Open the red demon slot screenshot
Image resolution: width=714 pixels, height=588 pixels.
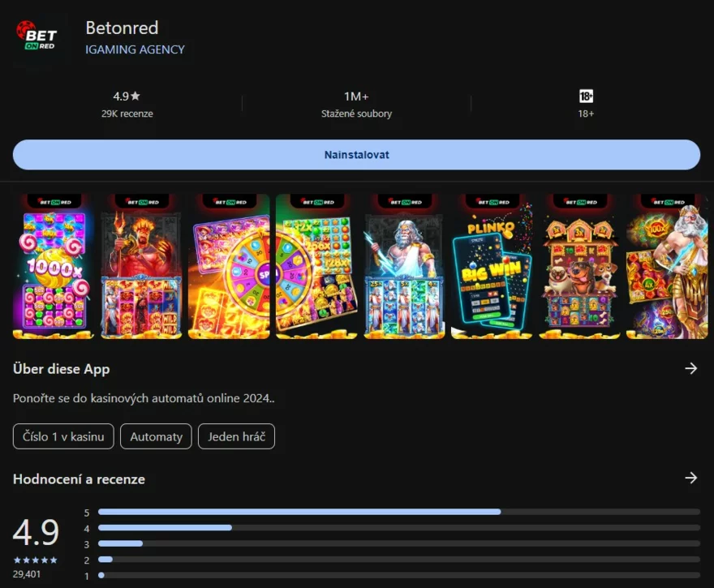click(141, 266)
